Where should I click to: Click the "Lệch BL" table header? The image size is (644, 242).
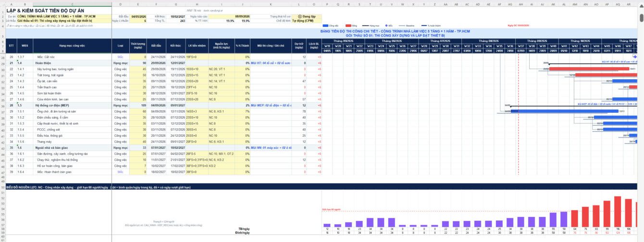pyautogui.click(x=314, y=46)
